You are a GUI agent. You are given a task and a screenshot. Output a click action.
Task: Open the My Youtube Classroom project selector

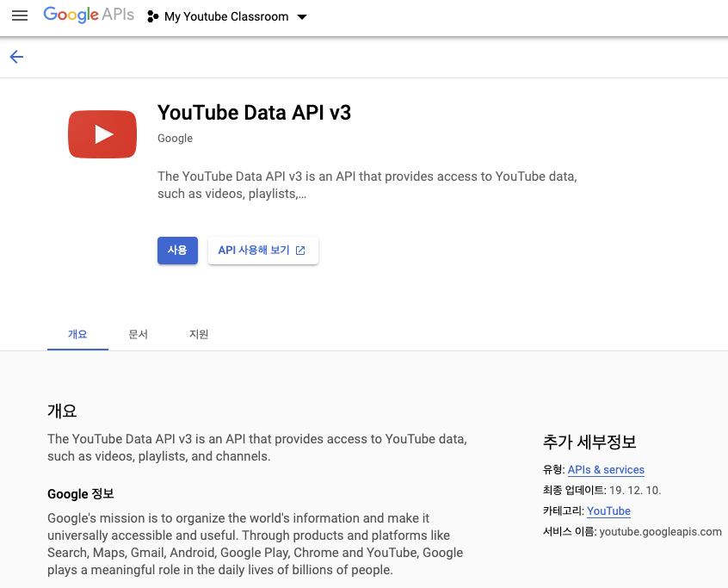pos(226,16)
